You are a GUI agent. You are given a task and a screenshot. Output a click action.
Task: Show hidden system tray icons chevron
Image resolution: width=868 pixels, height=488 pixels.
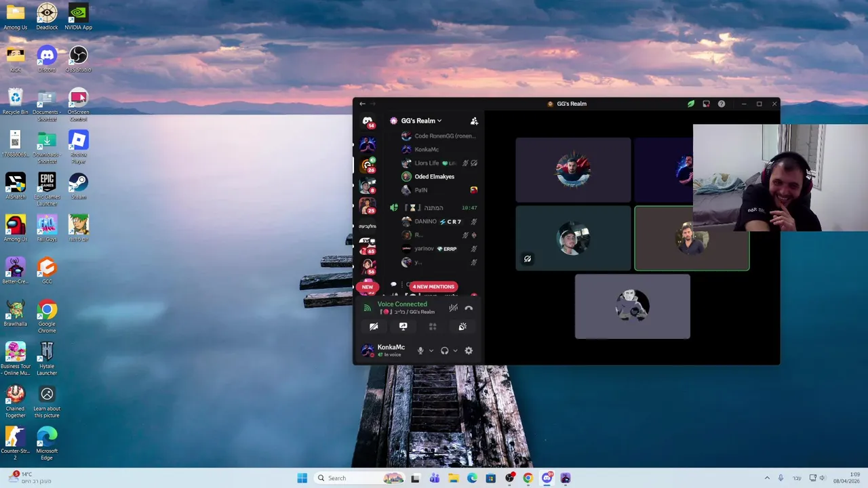tap(767, 478)
